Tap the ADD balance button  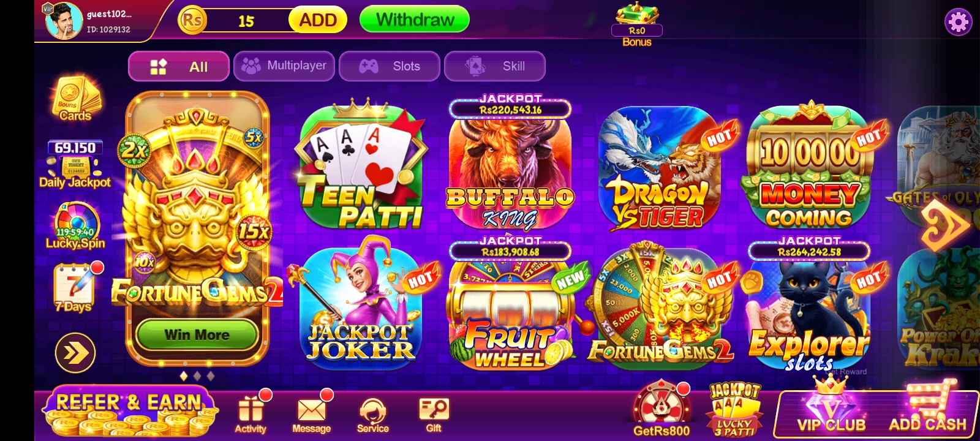pyautogui.click(x=318, y=20)
